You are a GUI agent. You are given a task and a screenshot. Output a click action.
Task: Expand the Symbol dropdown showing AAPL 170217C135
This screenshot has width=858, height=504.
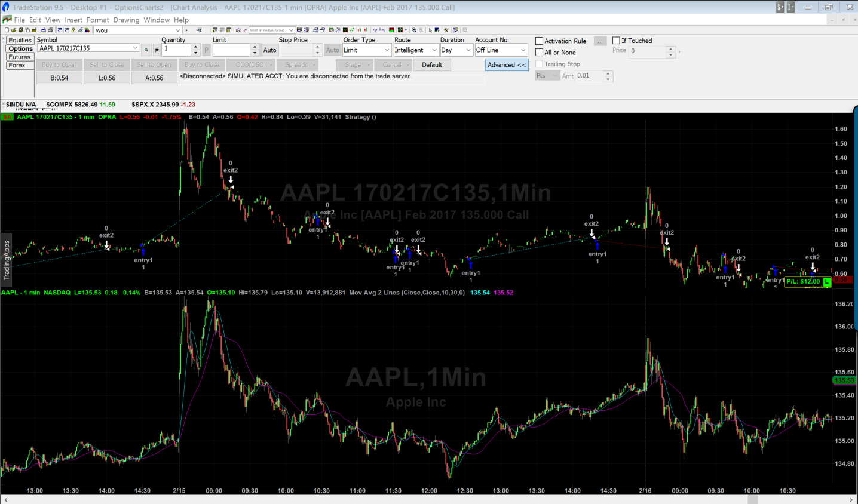click(x=136, y=48)
